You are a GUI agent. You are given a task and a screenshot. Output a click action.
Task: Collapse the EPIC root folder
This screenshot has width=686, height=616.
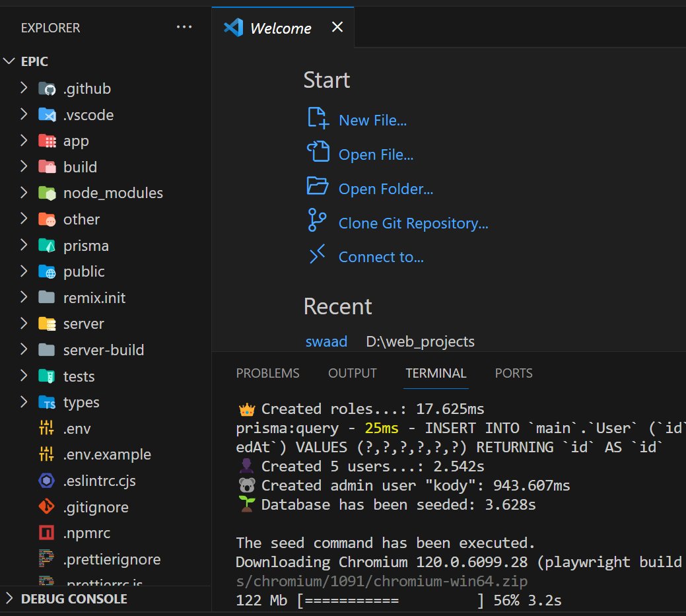coord(9,61)
